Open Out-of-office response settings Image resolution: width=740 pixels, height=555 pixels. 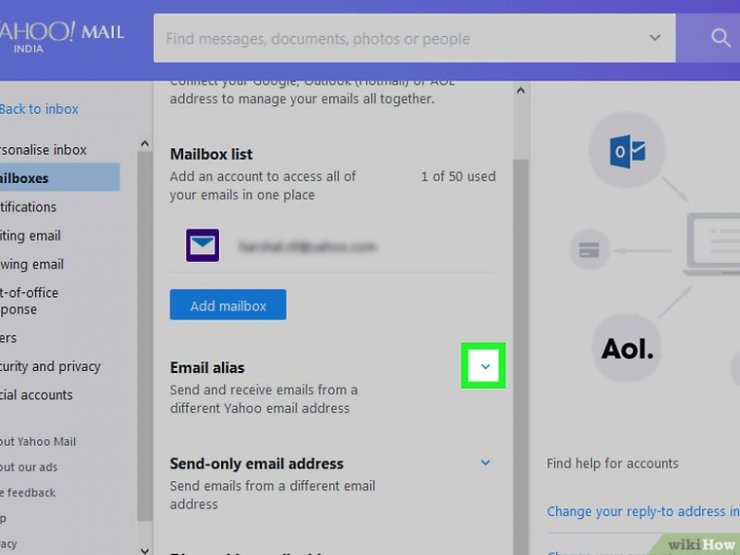pos(29,301)
